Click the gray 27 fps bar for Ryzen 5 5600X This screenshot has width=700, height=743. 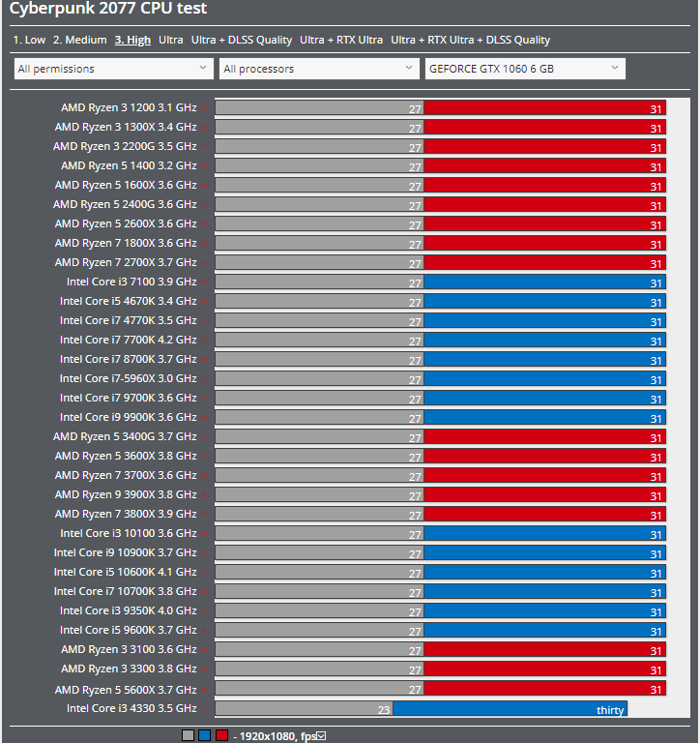(x=319, y=689)
